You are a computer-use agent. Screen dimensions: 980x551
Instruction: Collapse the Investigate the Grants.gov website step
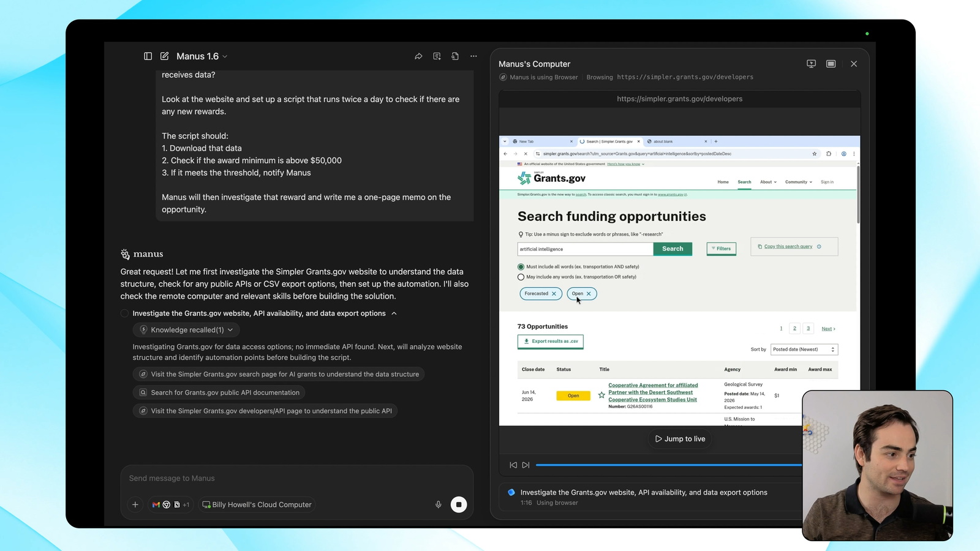click(x=394, y=313)
